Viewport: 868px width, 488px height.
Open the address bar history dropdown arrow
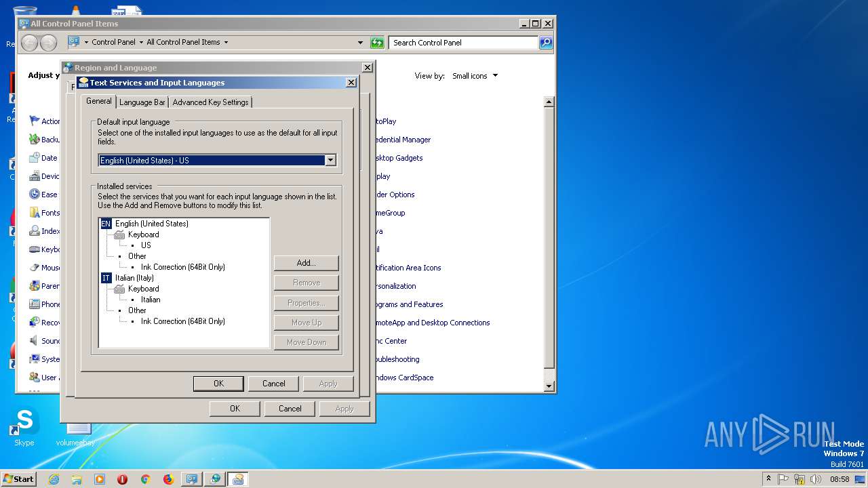360,43
